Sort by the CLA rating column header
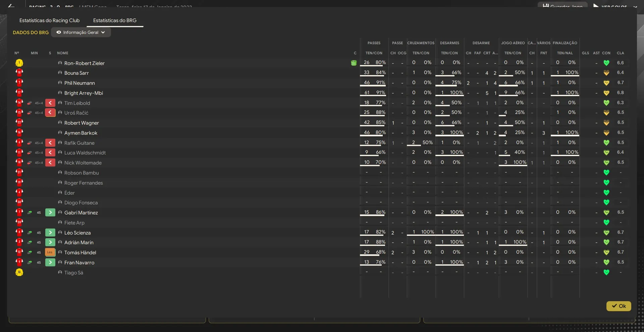Viewport: 644px width, 332px height. pyautogui.click(x=620, y=53)
